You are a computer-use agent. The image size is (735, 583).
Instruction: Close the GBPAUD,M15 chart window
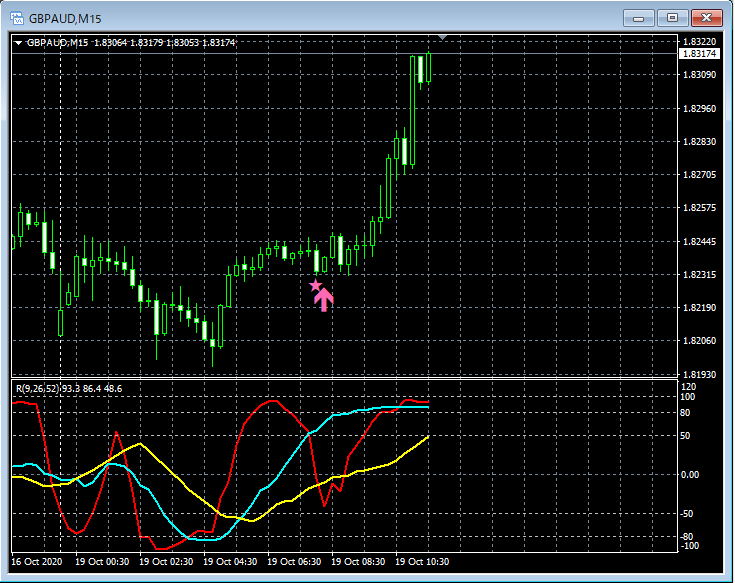(706, 18)
